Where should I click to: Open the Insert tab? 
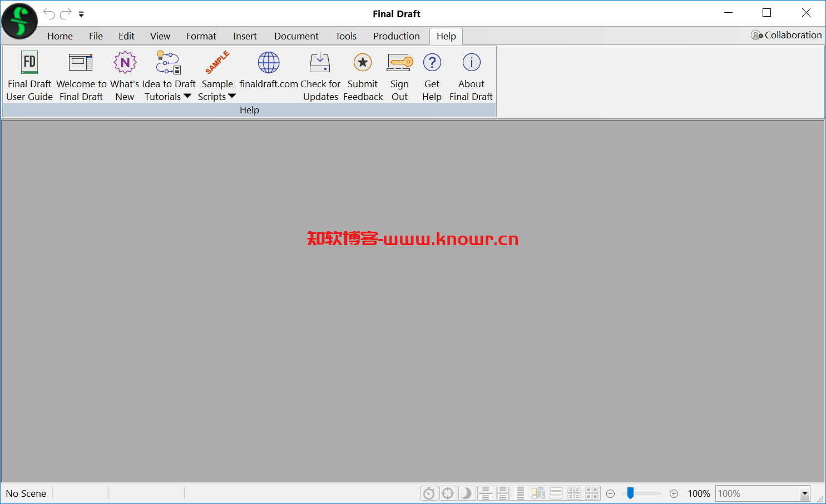click(x=245, y=36)
